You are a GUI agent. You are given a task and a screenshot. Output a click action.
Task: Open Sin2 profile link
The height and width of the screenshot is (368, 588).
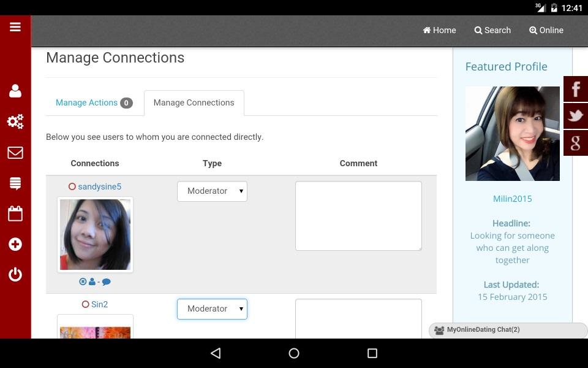(99, 304)
